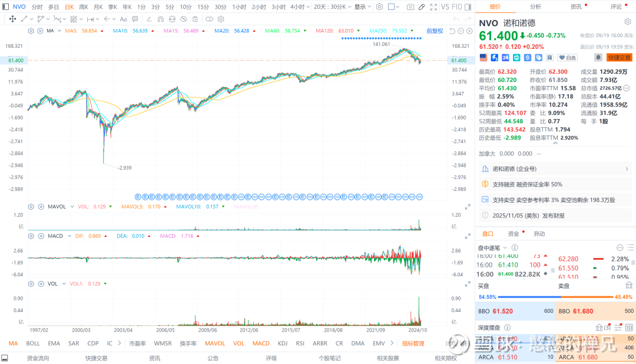Enable the pencil drawing toolbar

coord(422,7)
